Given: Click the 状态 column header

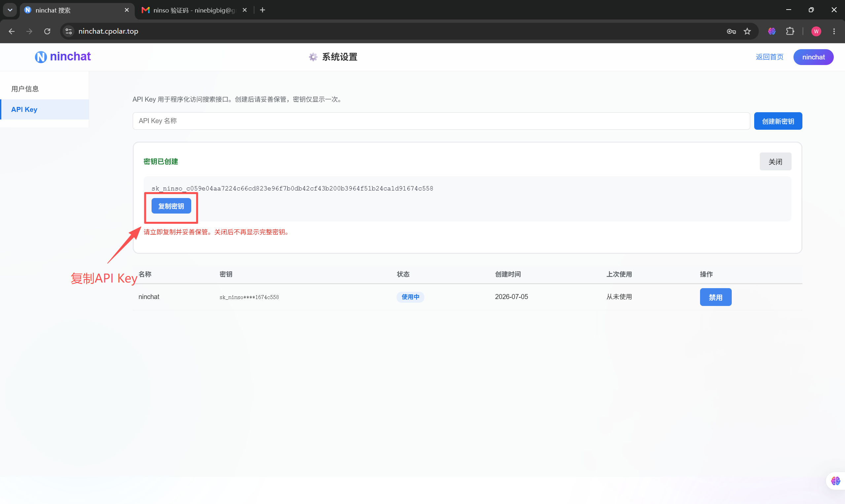Looking at the screenshot, I should (x=403, y=274).
